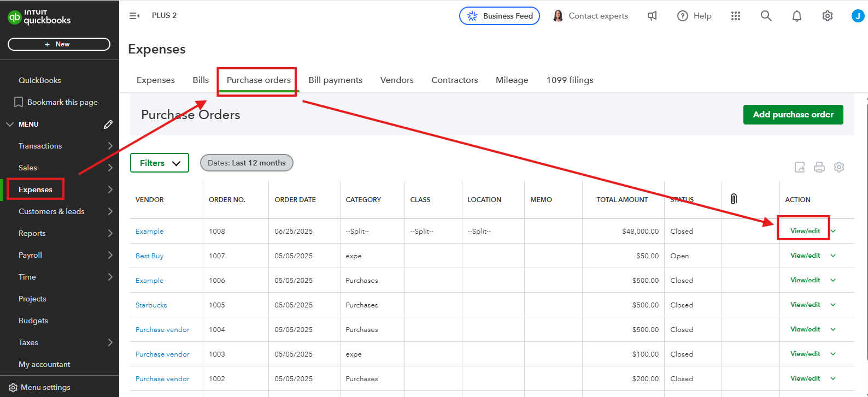The width and height of the screenshot is (868, 397).
Task: Open the settings gear in top bar
Action: (x=827, y=16)
